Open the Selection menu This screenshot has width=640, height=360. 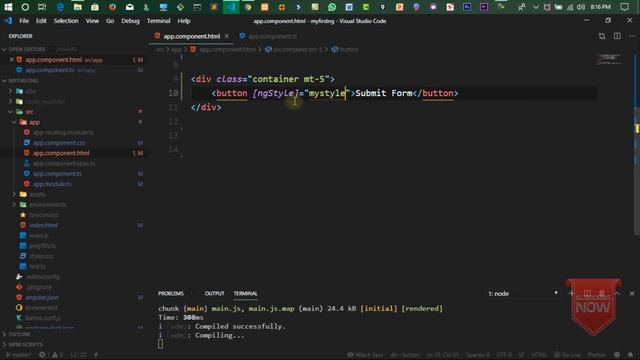coord(66,21)
